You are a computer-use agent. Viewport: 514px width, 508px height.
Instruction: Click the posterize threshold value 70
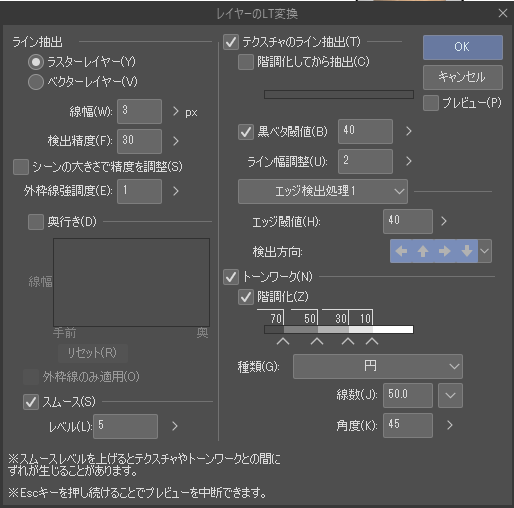[276, 318]
